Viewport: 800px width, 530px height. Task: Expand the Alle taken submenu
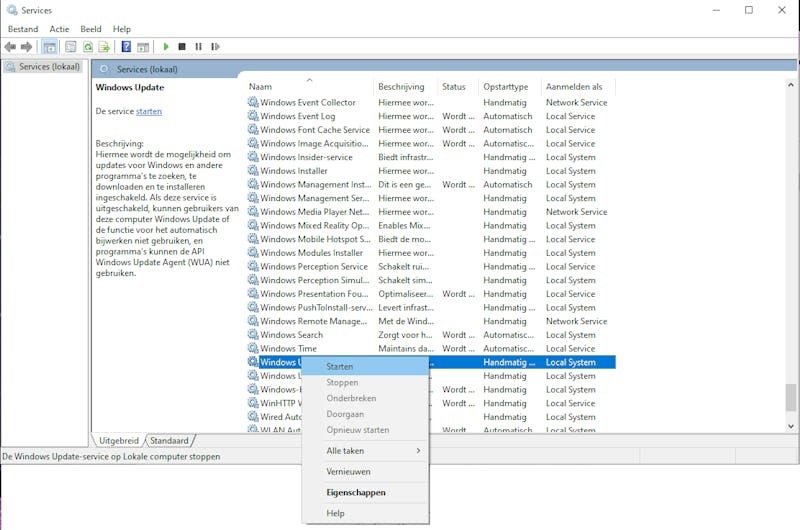click(365, 451)
